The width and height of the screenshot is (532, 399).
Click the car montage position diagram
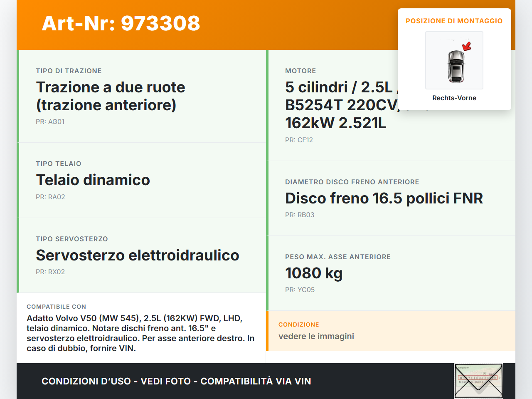pos(454,60)
